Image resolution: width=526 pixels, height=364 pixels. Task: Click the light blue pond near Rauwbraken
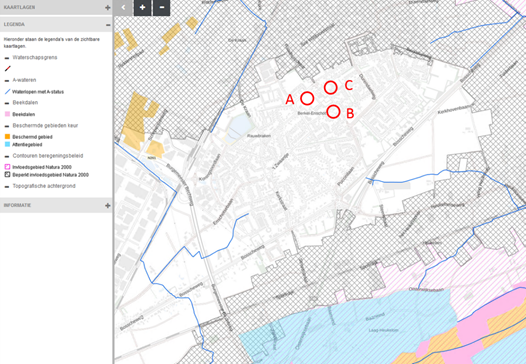(x=239, y=127)
